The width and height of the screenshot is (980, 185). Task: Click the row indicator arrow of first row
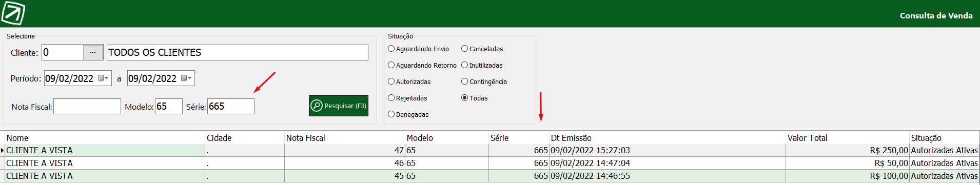click(x=3, y=151)
